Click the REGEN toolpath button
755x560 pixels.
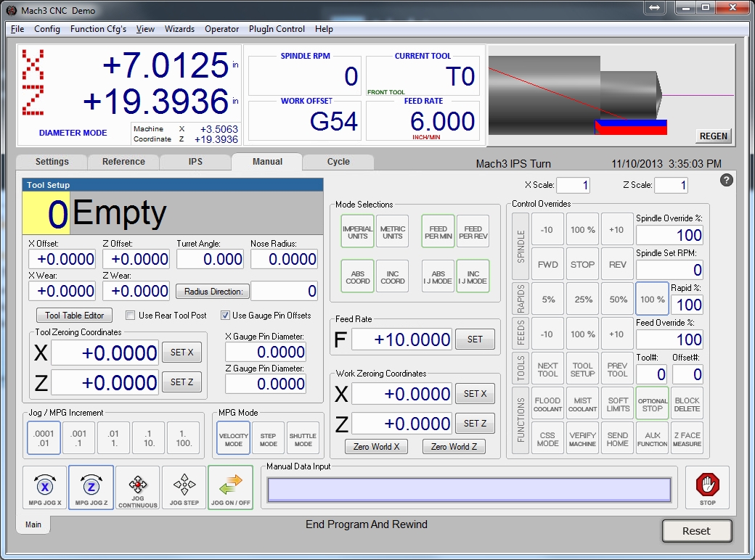tap(713, 136)
